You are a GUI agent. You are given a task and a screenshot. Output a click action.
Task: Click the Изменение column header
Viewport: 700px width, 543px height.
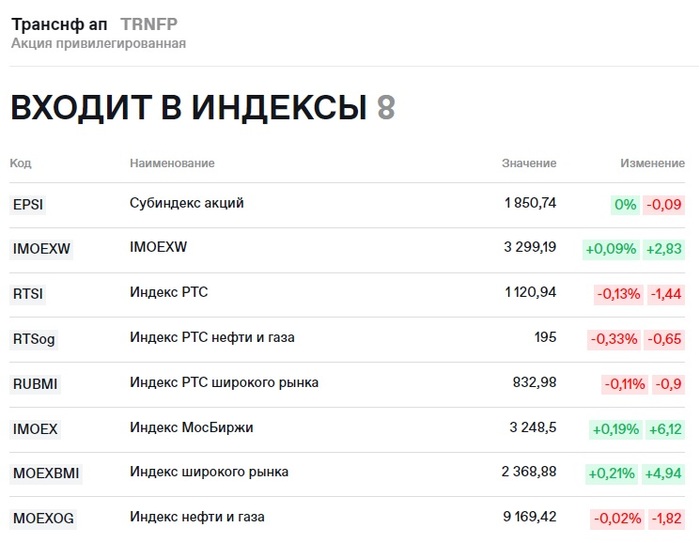(x=652, y=163)
